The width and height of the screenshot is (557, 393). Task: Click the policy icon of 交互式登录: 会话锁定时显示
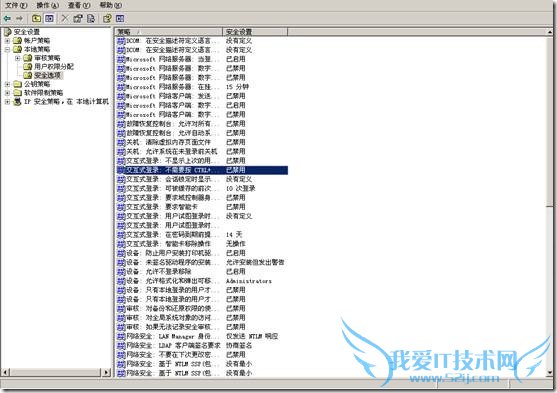click(121, 179)
